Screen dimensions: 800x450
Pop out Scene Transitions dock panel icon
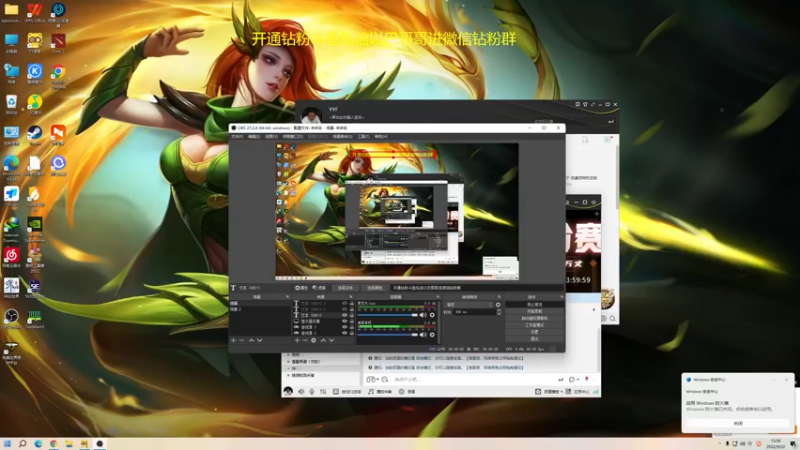click(x=499, y=296)
